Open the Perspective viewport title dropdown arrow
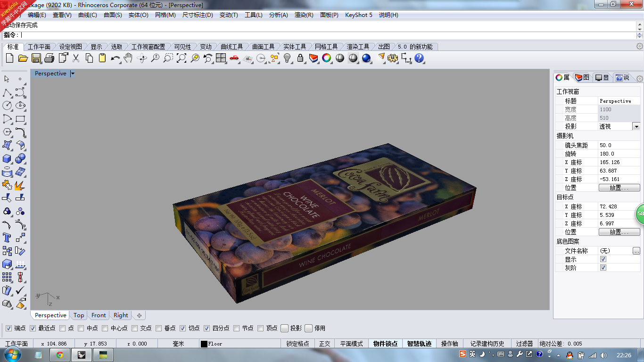Screen dimensions: 644x362 (x=73, y=74)
